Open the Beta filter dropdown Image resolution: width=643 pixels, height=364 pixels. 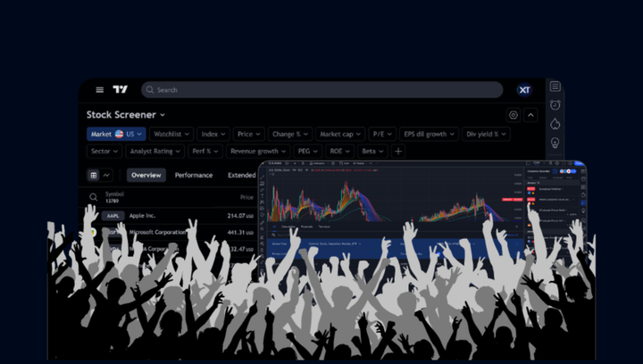(x=372, y=151)
